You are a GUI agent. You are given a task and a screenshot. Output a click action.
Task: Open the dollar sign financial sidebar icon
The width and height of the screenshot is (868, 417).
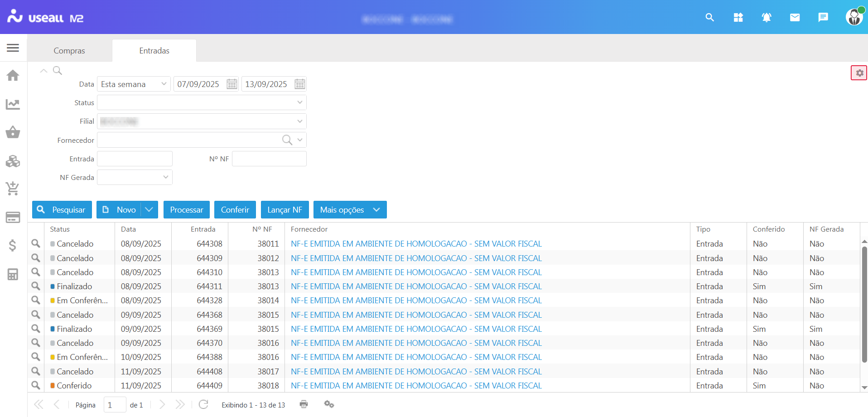(x=13, y=245)
